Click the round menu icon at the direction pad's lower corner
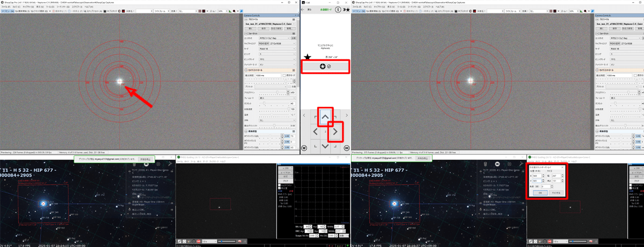Viewport: 644px width, 247px height. (346, 148)
